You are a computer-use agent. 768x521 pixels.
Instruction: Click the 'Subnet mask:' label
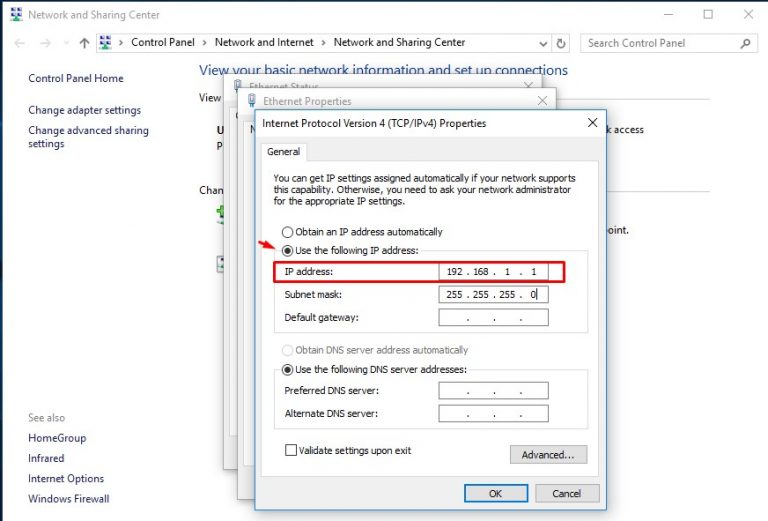313,295
